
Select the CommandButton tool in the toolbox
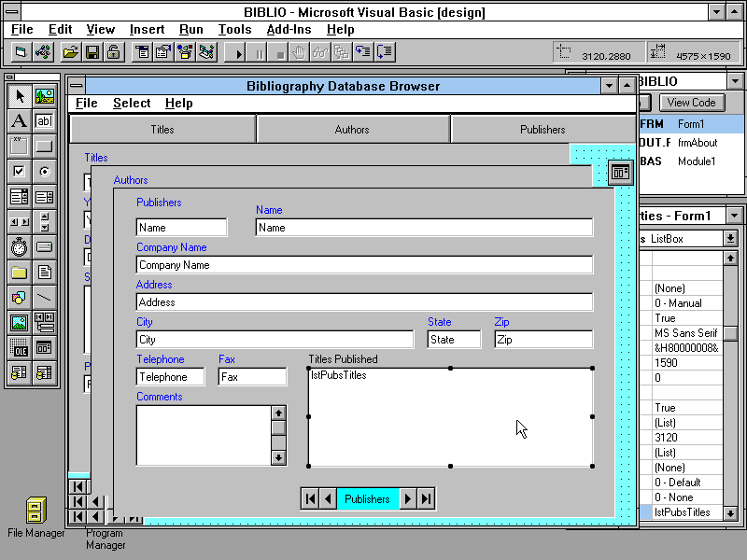click(44, 147)
